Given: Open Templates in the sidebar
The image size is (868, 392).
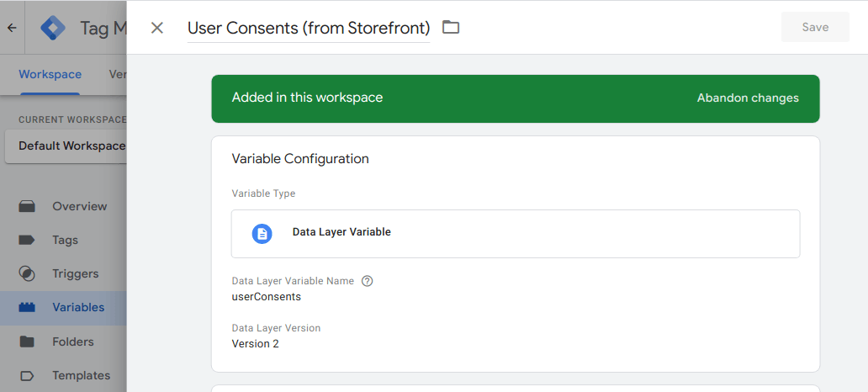Looking at the screenshot, I should click(63, 375).
